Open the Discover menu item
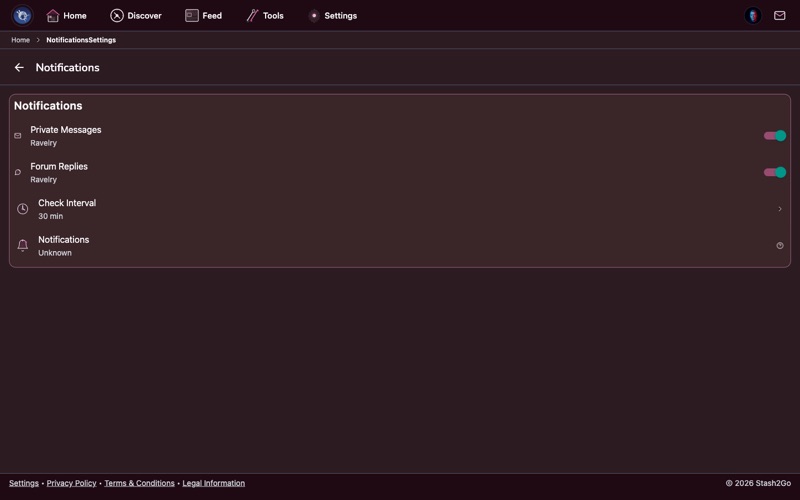Screen dimensions: 800x500 tap(136, 16)
